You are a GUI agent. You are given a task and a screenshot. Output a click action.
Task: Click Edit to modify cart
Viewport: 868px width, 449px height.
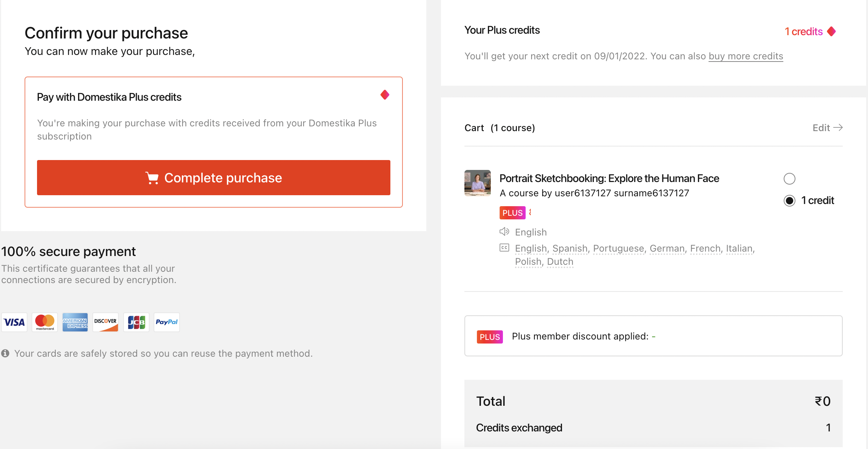828,128
